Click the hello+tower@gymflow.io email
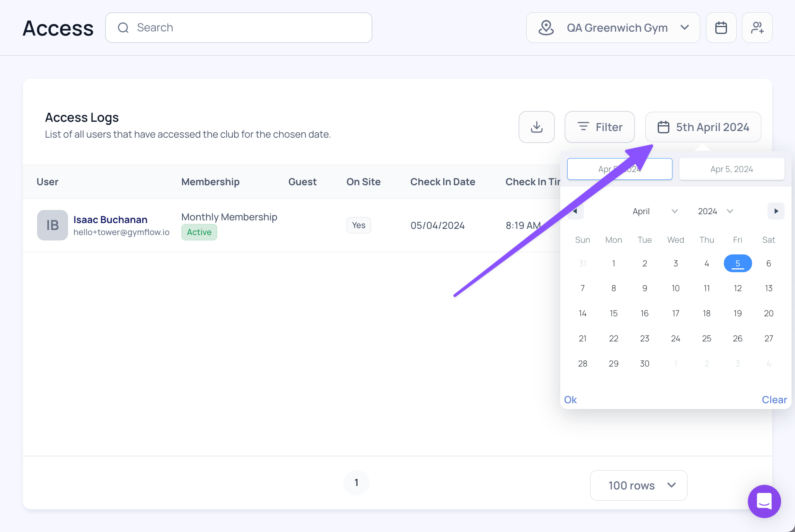 (121, 232)
